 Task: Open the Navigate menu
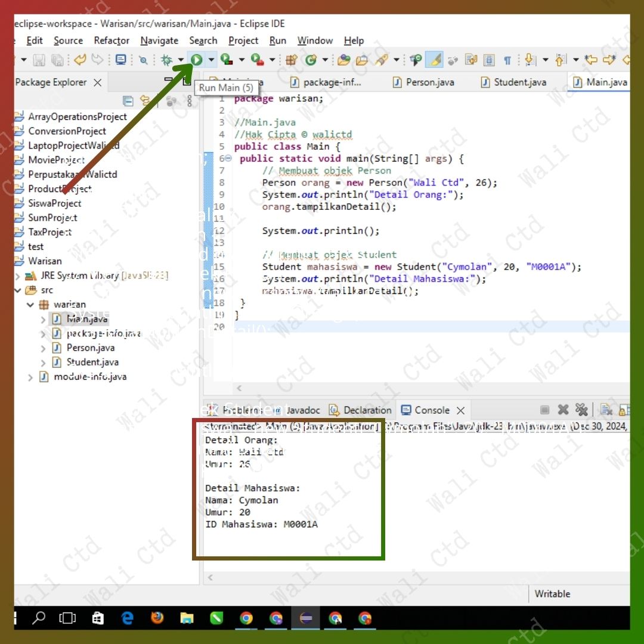(x=159, y=41)
